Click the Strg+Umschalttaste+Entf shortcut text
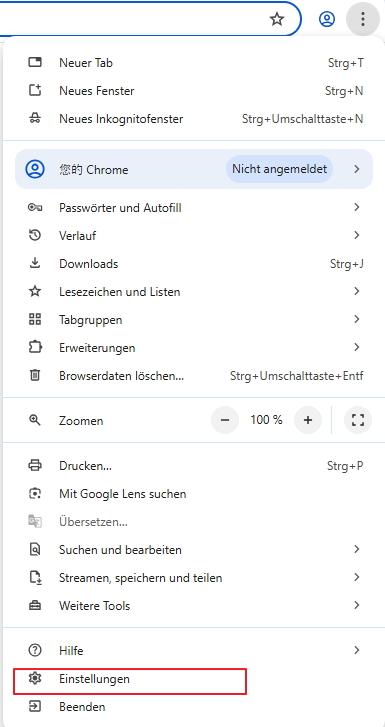Screen dimensions: 385x727 coord(296,376)
